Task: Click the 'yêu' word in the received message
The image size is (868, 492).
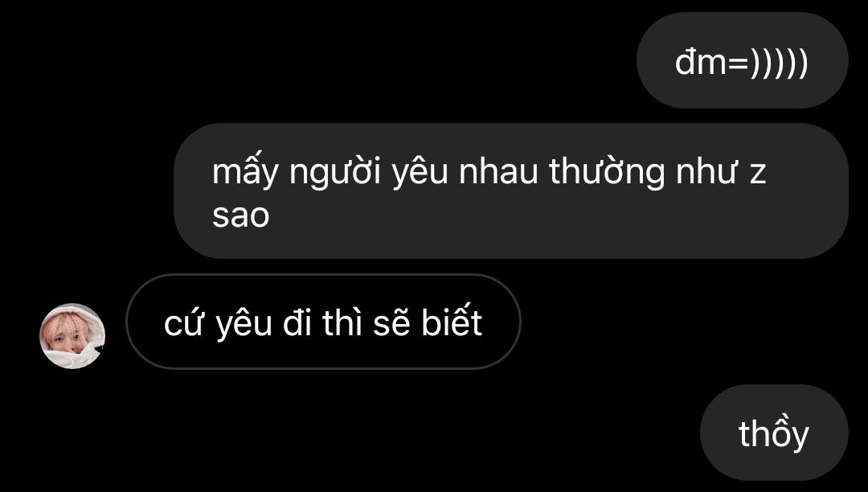Action: [244, 325]
